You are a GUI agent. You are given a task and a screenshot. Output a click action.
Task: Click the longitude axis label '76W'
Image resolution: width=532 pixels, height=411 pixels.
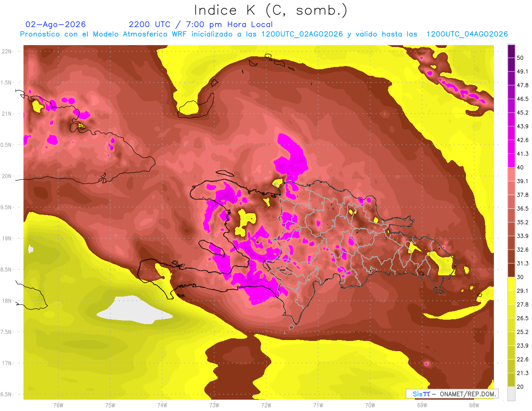(58, 405)
